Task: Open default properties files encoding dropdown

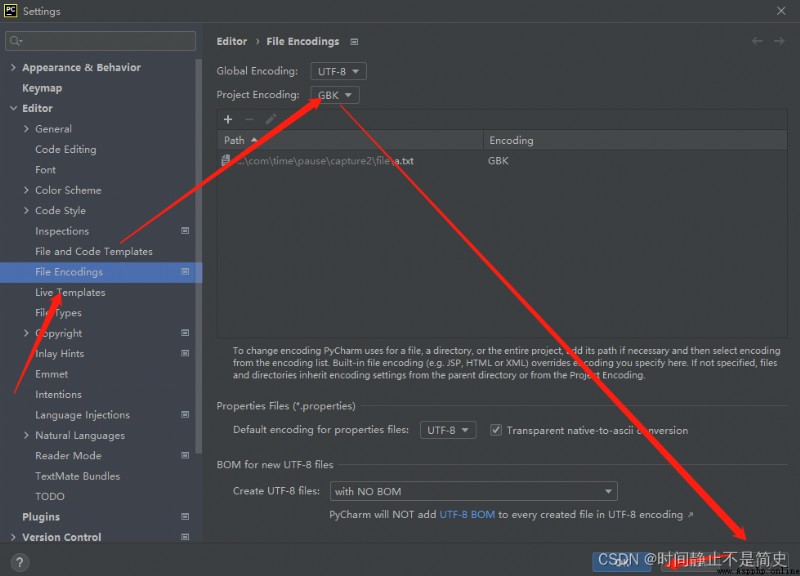Action: [448, 430]
